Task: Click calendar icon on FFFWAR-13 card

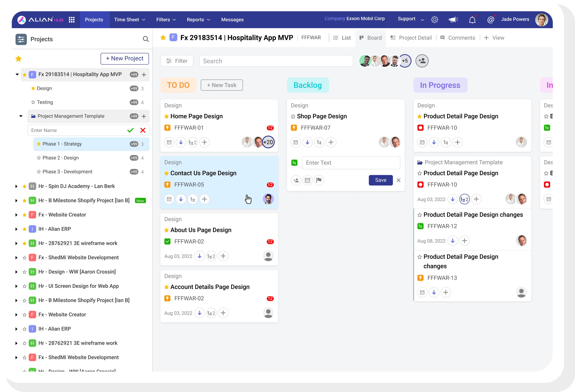Action: tap(422, 292)
